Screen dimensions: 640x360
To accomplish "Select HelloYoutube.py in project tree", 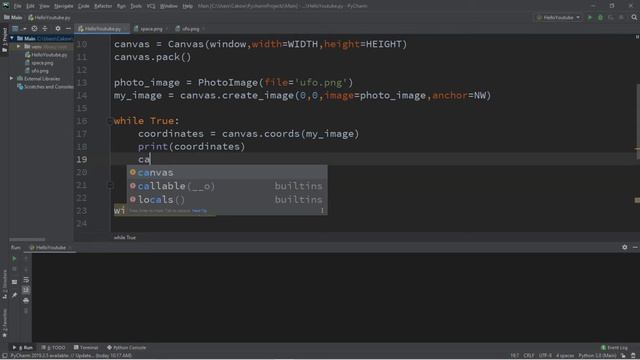I will 46,55.
